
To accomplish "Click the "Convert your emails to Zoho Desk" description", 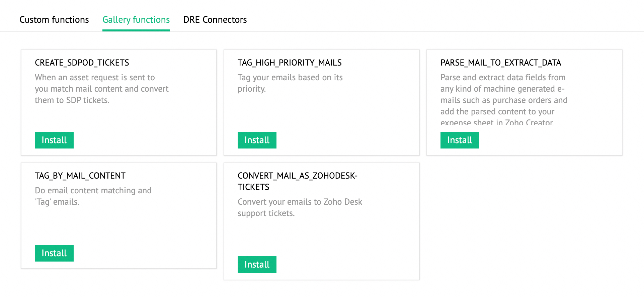I will pyautogui.click(x=300, y=207).
